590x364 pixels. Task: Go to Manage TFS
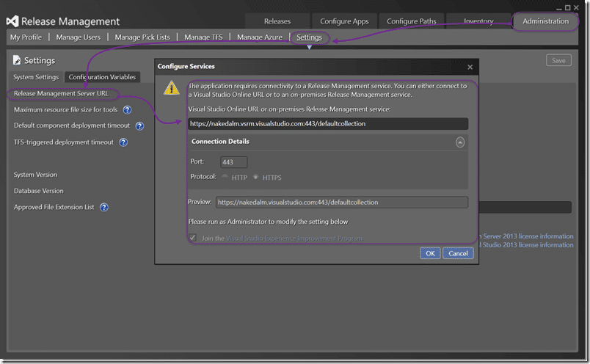203,37
